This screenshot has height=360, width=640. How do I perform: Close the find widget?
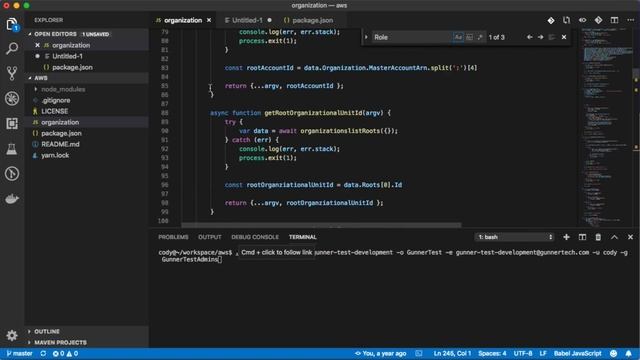(x=564, y=37)
